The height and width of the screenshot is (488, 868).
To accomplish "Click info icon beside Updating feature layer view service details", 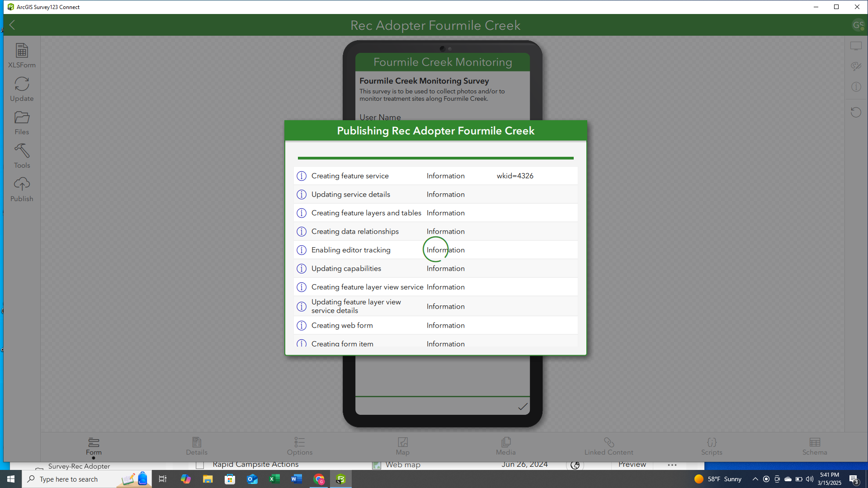I will (x=302, y=306).
